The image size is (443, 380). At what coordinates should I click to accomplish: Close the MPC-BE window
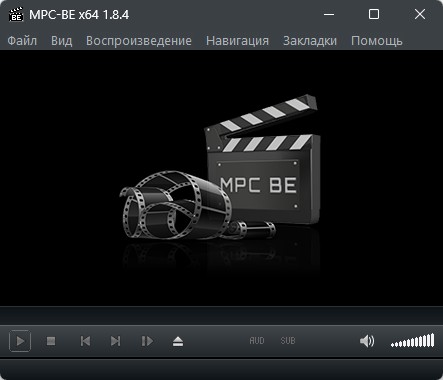click(420, 14)
